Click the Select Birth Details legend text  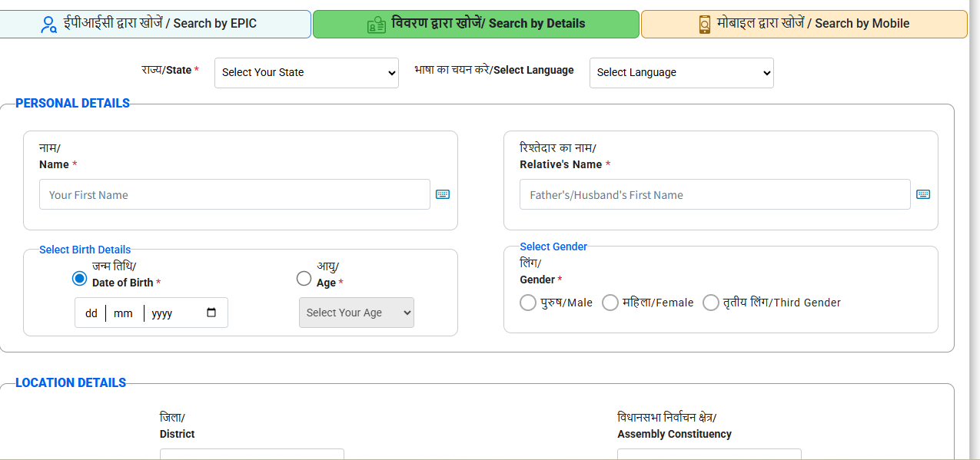coord(85,250)
